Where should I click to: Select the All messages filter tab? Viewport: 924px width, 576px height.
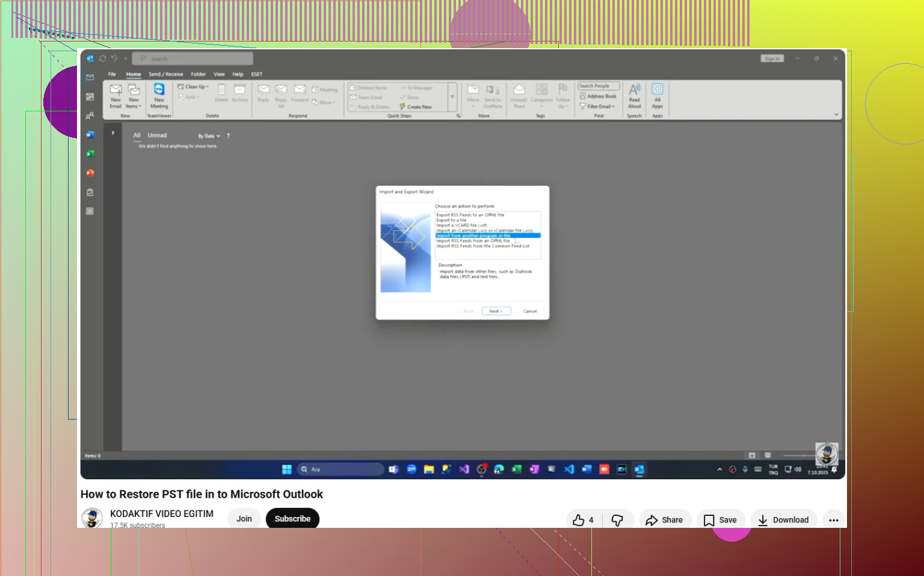pos(137,135)
